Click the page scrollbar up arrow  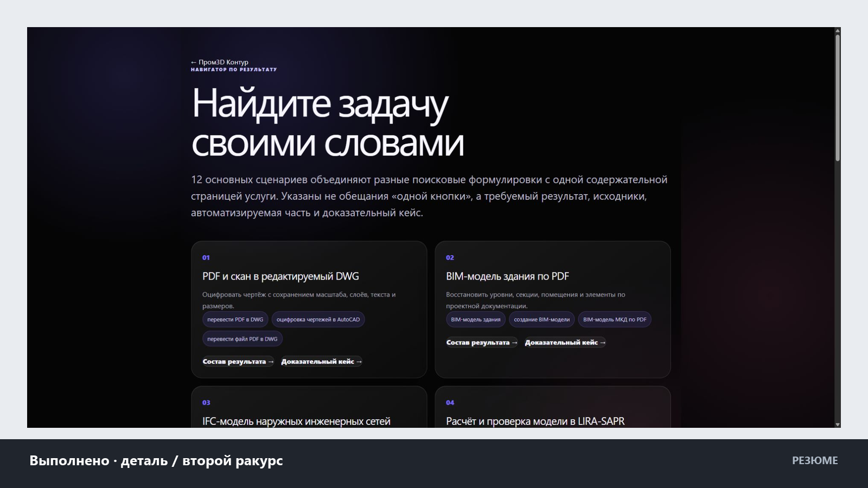(x=838, y=30)
